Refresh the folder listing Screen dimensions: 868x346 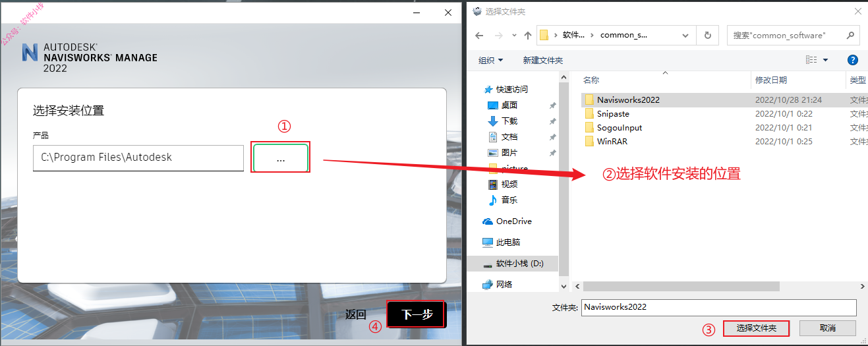tap(708, 36)
